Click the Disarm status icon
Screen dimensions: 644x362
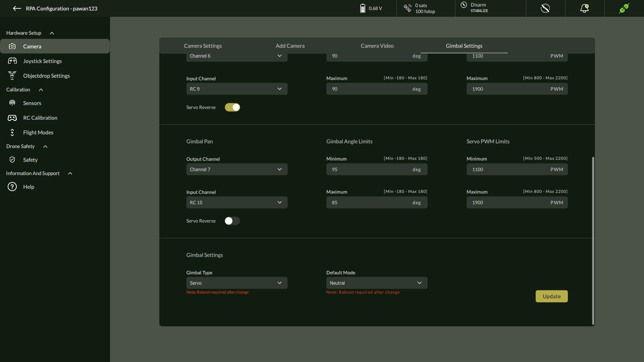[x=464, y=5]
